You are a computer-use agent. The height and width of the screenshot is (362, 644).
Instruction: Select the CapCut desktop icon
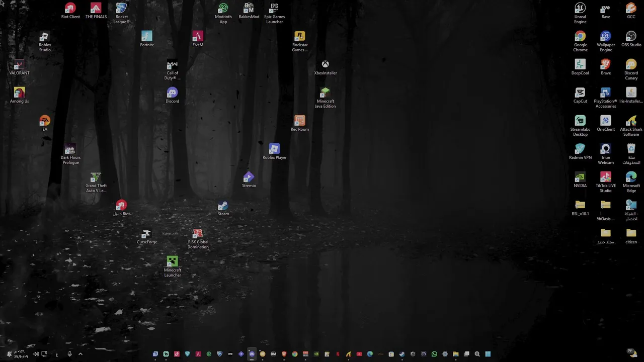[580, 96]
